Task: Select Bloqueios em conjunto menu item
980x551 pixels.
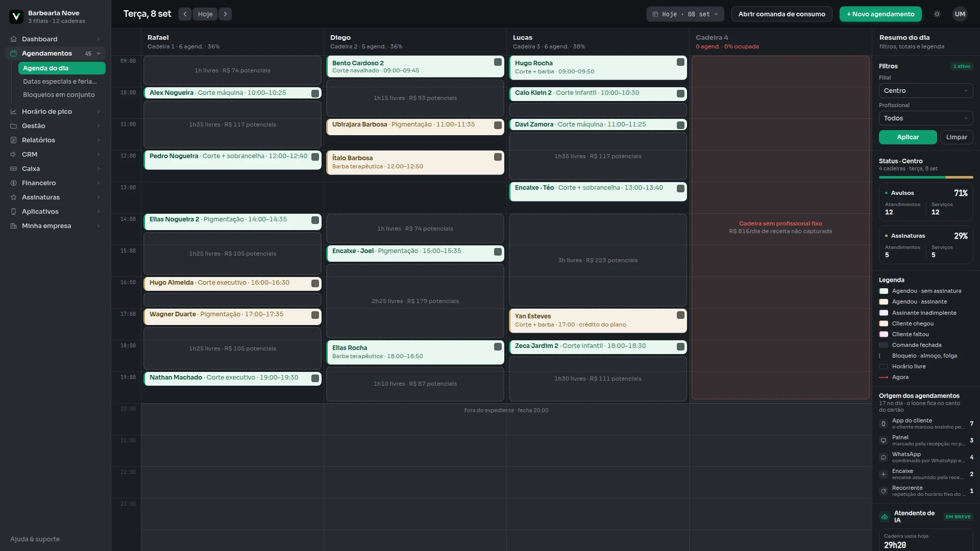Action: (59, 95)
